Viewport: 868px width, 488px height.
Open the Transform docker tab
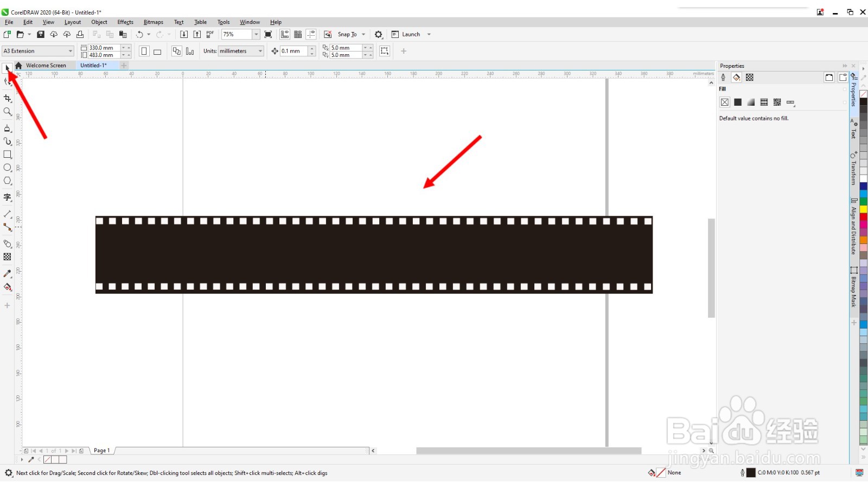point(854,169)
